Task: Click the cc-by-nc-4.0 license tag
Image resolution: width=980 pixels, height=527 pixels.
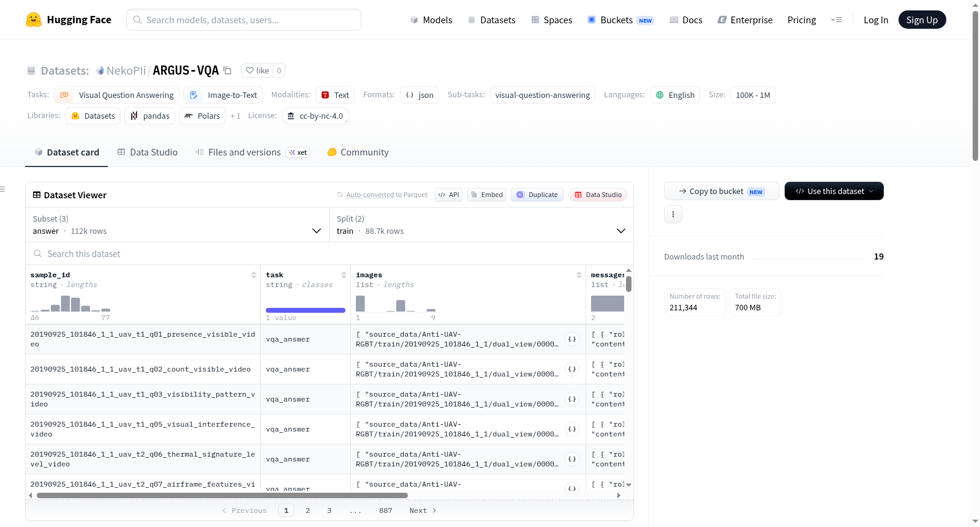Action: tap(316, 116)
